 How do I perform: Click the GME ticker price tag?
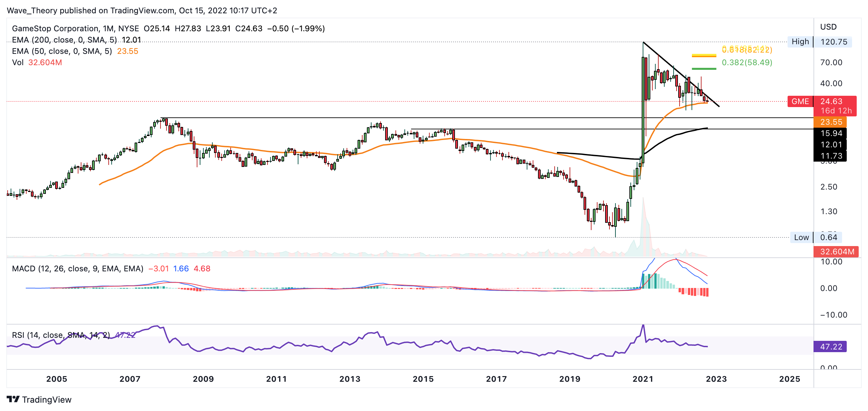pos(800,101)
